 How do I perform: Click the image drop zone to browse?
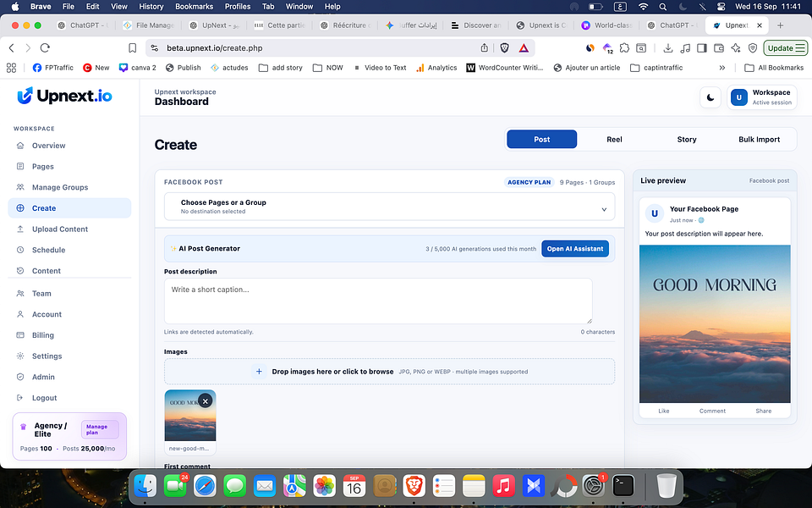(389, 372)
